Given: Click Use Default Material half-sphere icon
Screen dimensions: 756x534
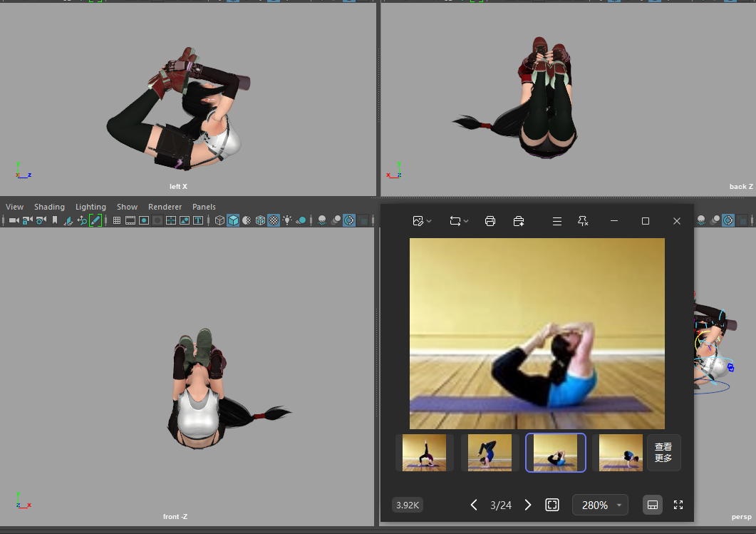Looking at the screenshot, I should point(247,220).
